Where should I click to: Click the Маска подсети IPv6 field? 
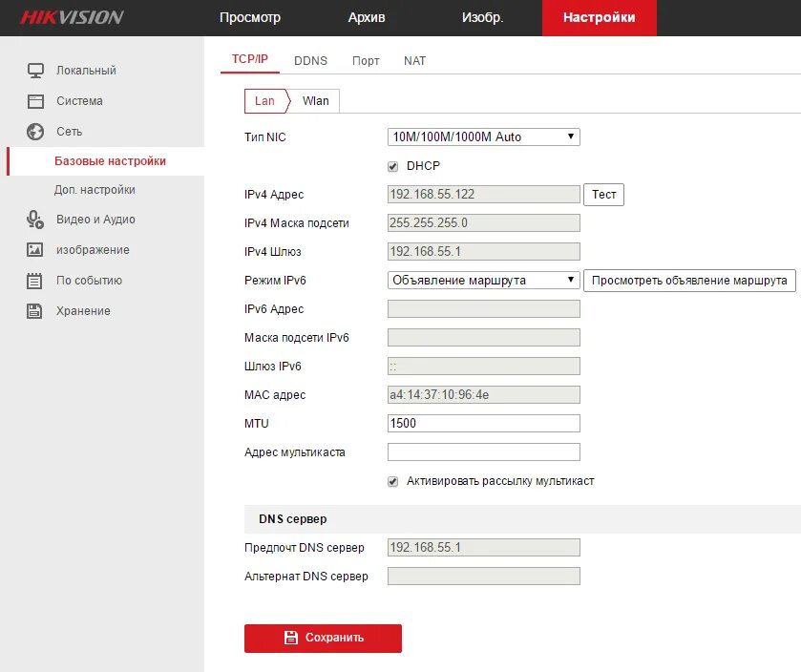click(484, 338)
